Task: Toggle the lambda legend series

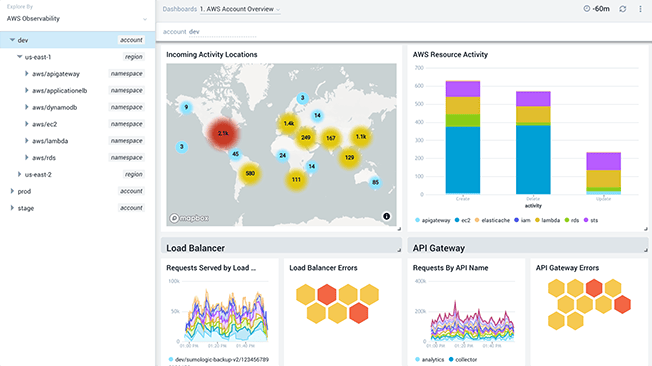Action: (548, 220)
